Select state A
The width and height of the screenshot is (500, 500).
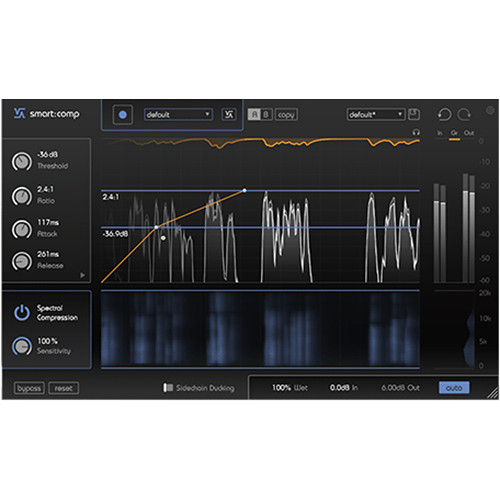tap(254, 115)
